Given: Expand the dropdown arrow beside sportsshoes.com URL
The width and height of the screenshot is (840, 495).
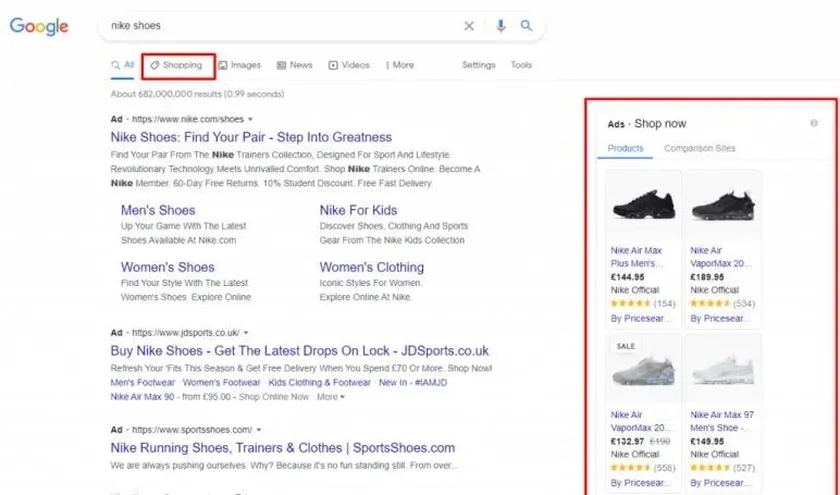Looking at the screenshot, I should [259, 430].
